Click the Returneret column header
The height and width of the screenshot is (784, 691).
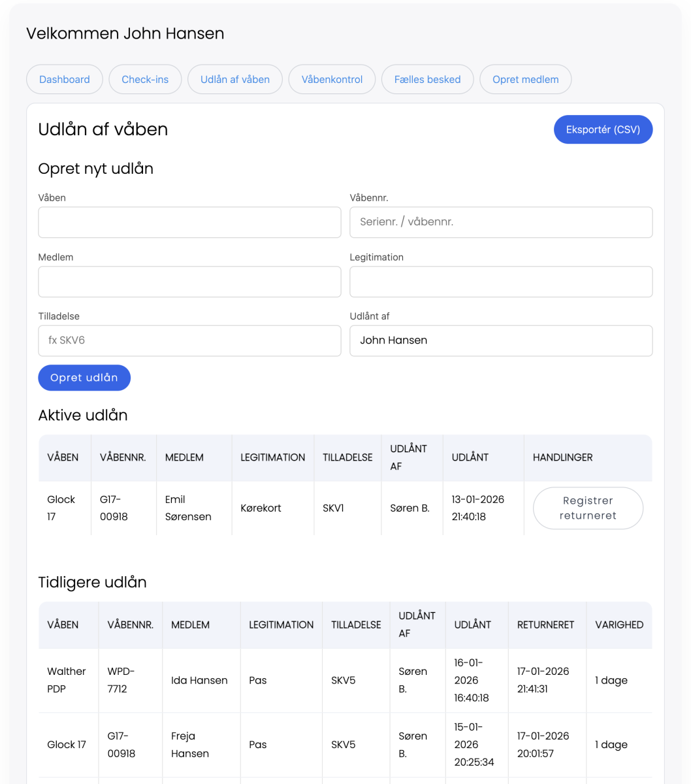(x=545, y=625)
